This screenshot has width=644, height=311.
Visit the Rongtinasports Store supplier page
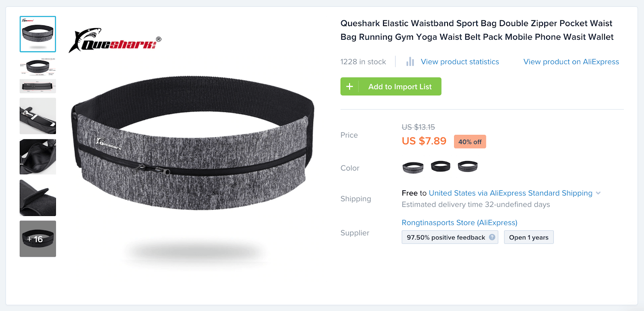[x=459, y=222]
